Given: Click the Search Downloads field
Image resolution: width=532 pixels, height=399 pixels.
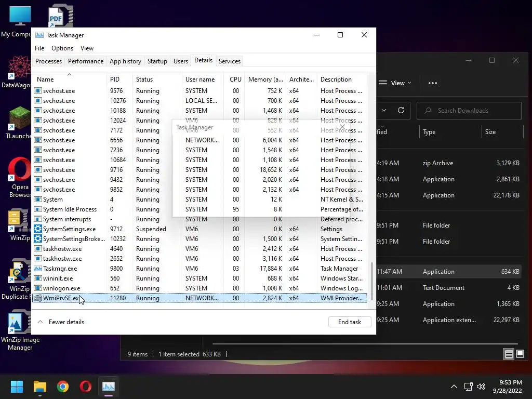Looking at the screenshot, I should pyautogui.click(x=469, y=111).
